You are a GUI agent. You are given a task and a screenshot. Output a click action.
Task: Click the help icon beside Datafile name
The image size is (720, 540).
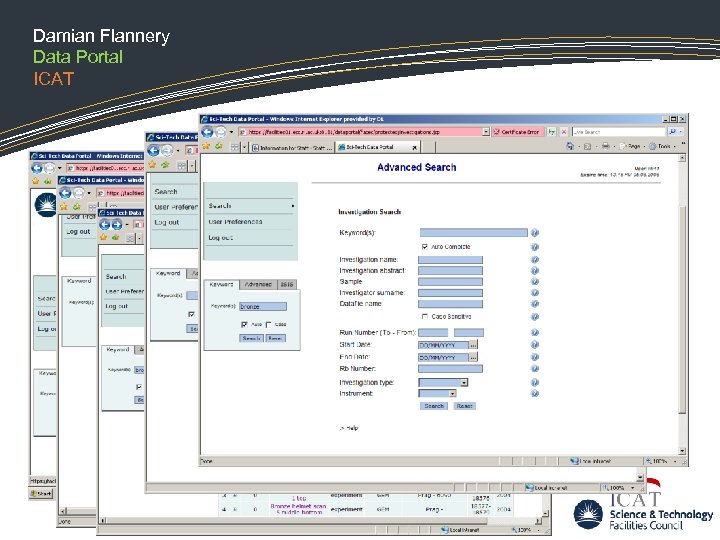(535, 304)
